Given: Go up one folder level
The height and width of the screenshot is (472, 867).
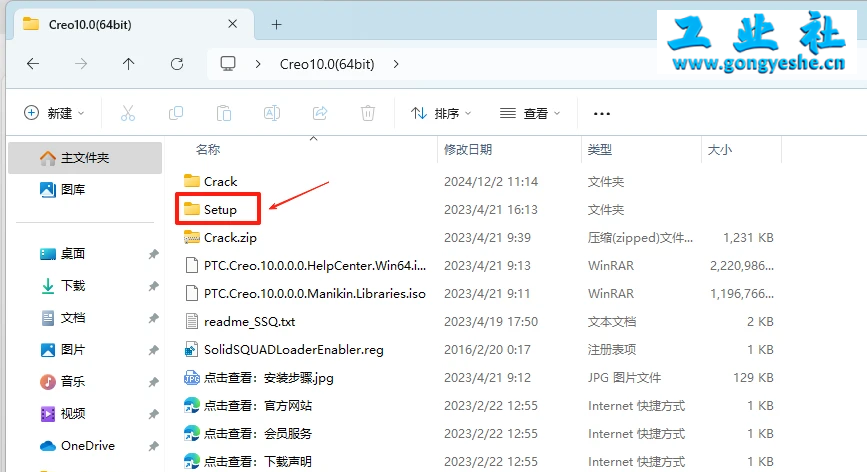Looking at the screenshot, I should tap(128, 64).
